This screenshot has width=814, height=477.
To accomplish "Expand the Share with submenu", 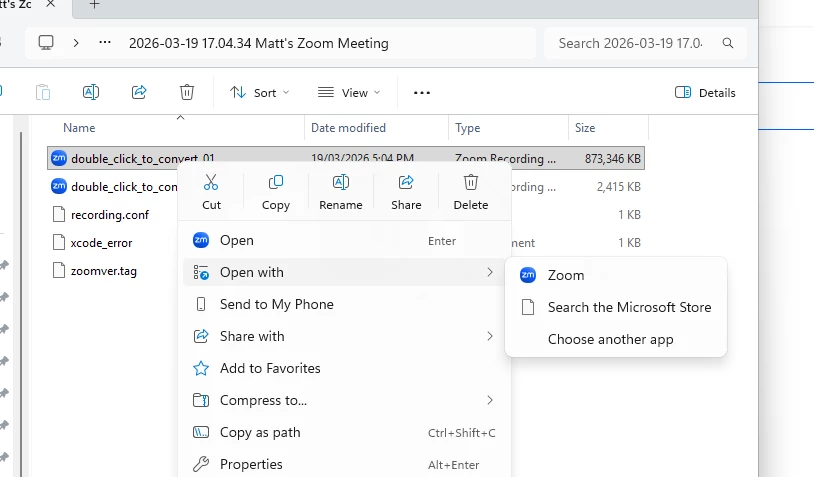I will point(344,336).
